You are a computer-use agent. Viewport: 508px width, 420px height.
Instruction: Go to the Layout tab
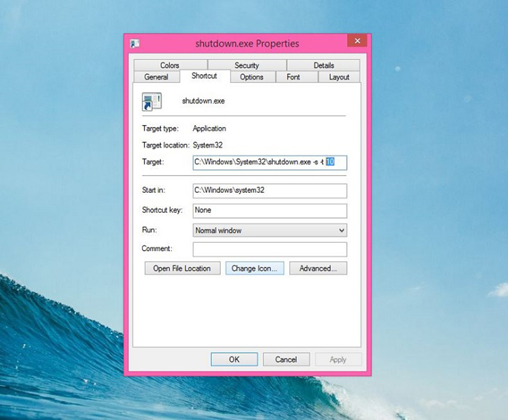[x=339, y=77]
